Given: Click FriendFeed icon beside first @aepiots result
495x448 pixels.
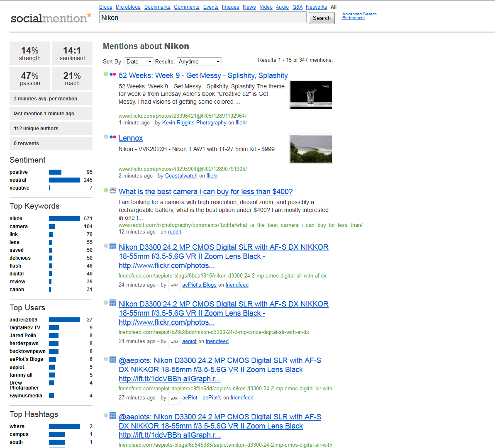Looking at the screenshot, I should (113, 359).
